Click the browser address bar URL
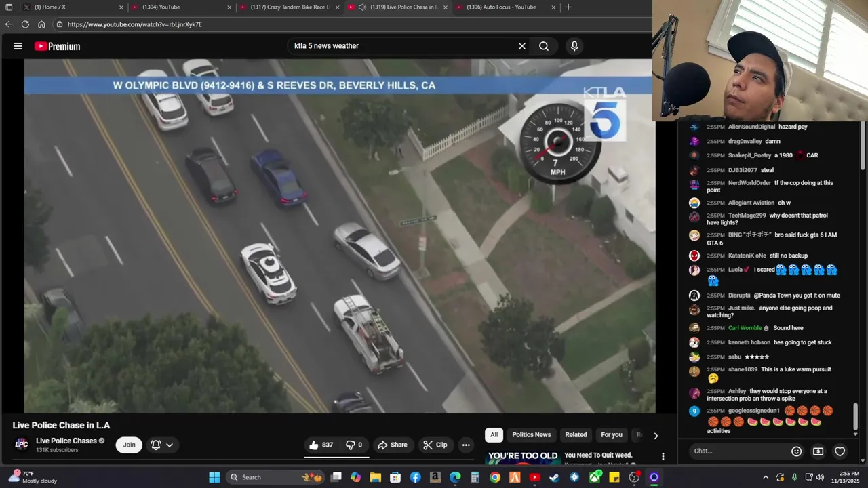868x488 pixels. [x=135, y=24]
